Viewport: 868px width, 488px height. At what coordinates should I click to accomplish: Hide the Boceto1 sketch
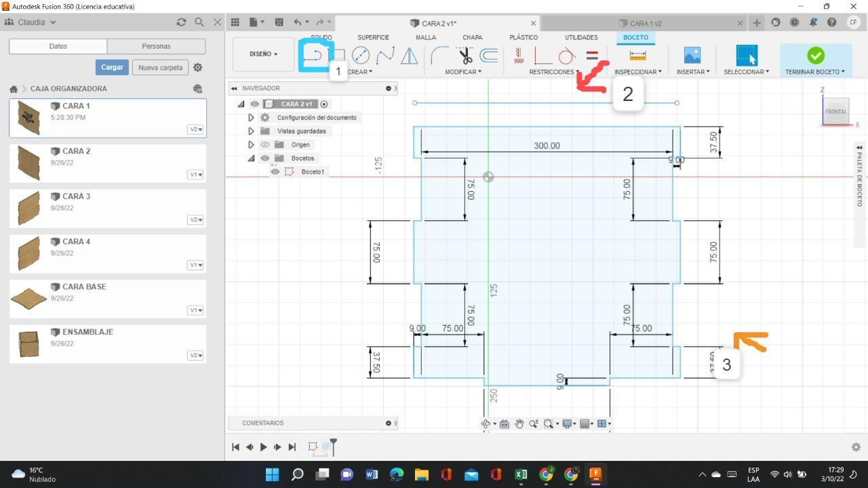275,171
